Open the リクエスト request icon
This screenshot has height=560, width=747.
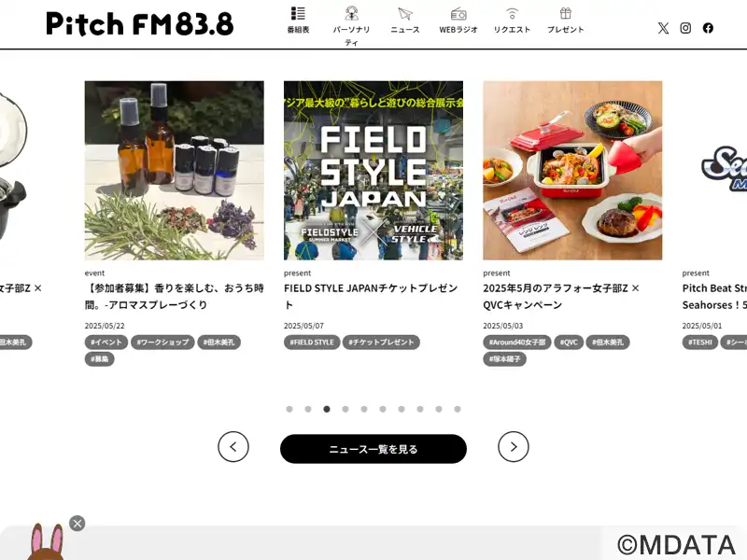[x=512, y=13]
